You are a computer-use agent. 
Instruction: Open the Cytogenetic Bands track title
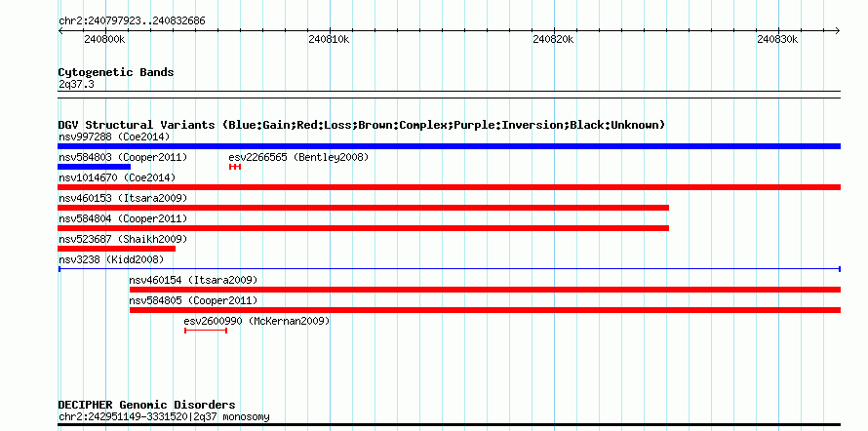coord(116,72)
